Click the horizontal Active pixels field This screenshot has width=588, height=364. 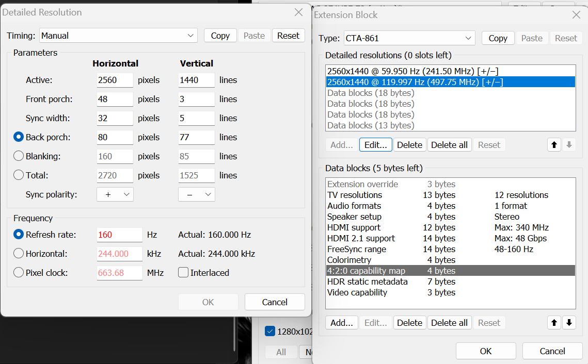click(115, 80)
